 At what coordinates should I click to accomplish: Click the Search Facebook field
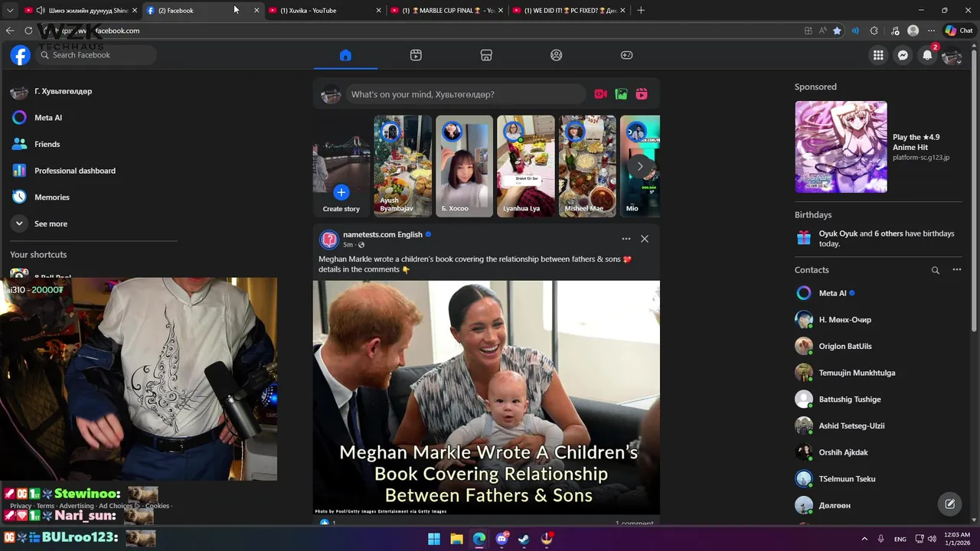click(x=96, y=55)
